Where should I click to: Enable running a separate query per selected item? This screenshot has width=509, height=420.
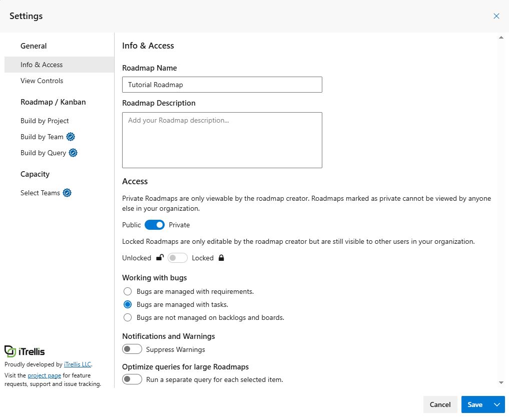click(x=132, y=379)
